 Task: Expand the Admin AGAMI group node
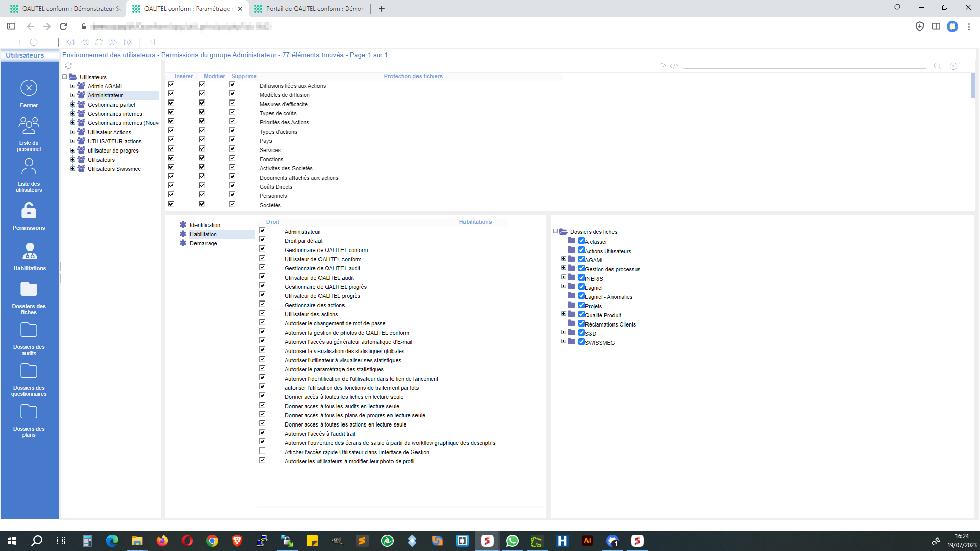tap(72, 86)
